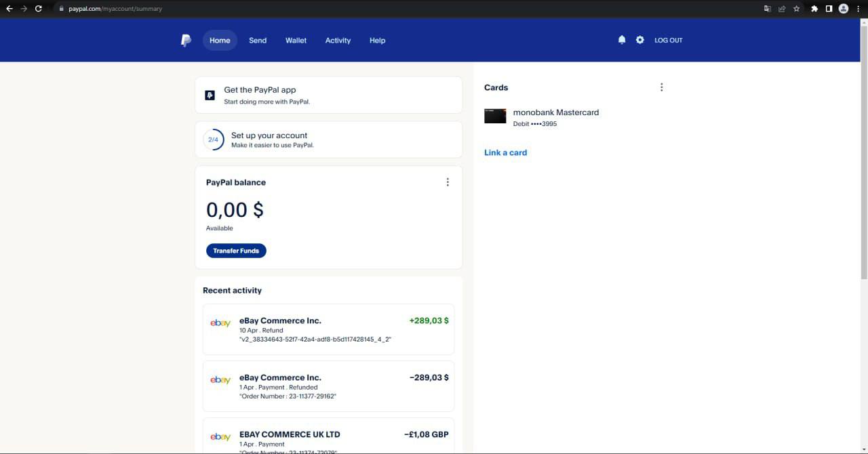Switch to the Wallet tab
Viewport: 868px width, 454px height.
pyautogui.click(x=296, y=41)
